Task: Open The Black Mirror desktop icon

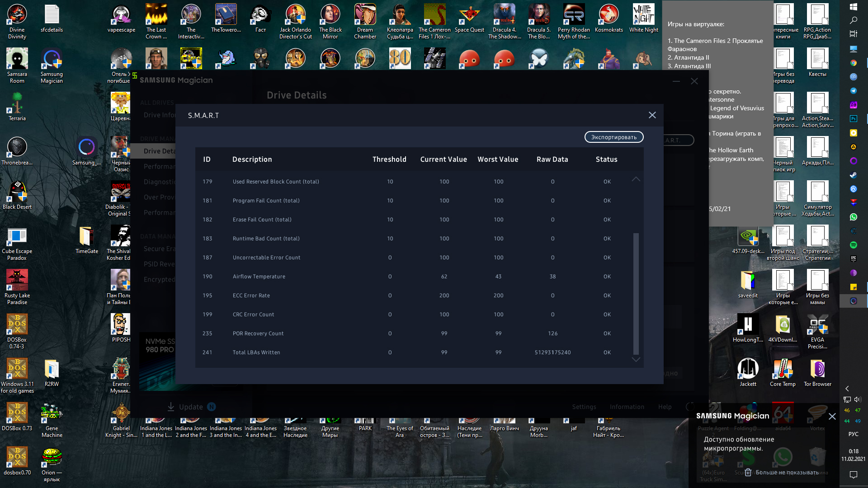Action: coord(330,22)
